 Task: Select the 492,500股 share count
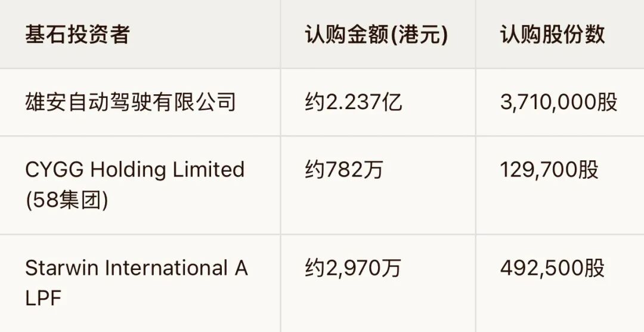[552, 268]
